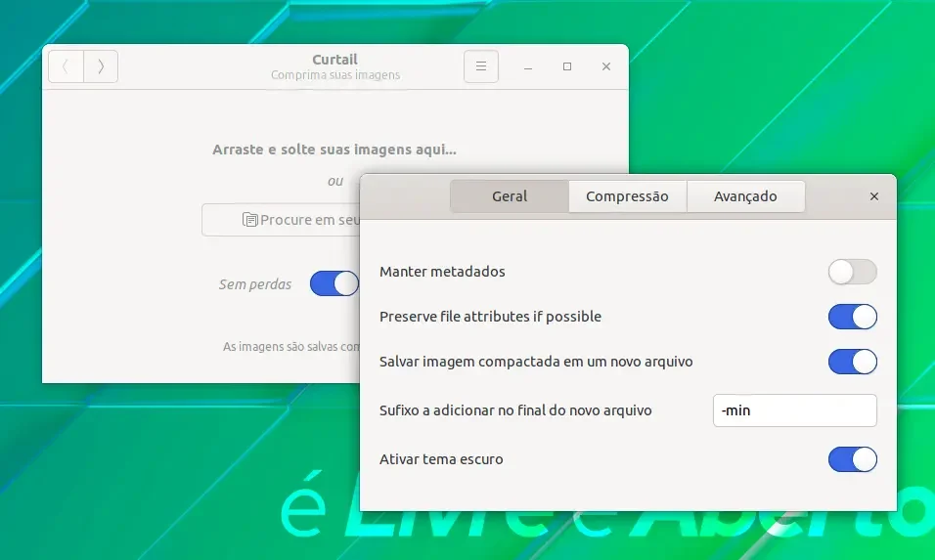Click the Curtail title in the header bar

click(x=334, y=60)
